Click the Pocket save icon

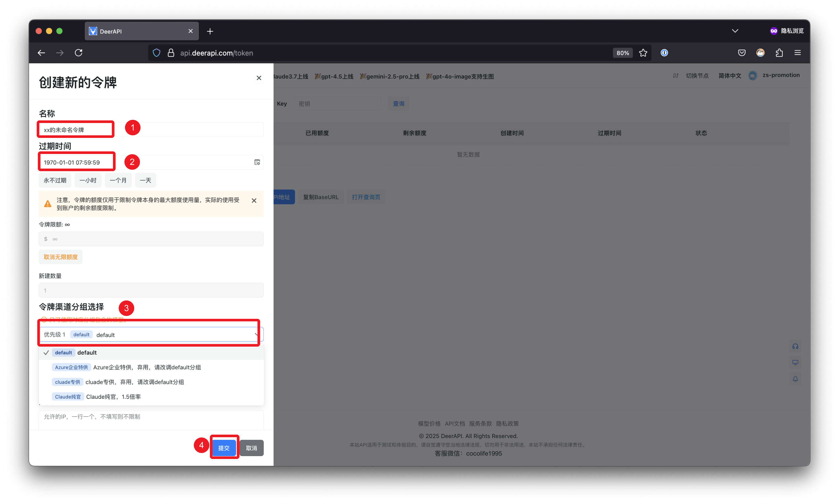[x=742, y=53]
